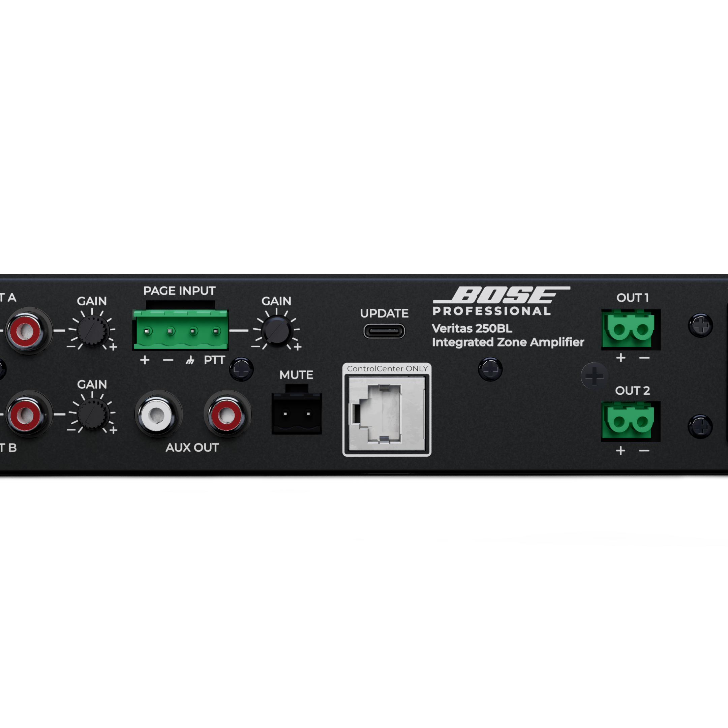
Task: Click the input B GAIN knob
Action: (93, 415)
